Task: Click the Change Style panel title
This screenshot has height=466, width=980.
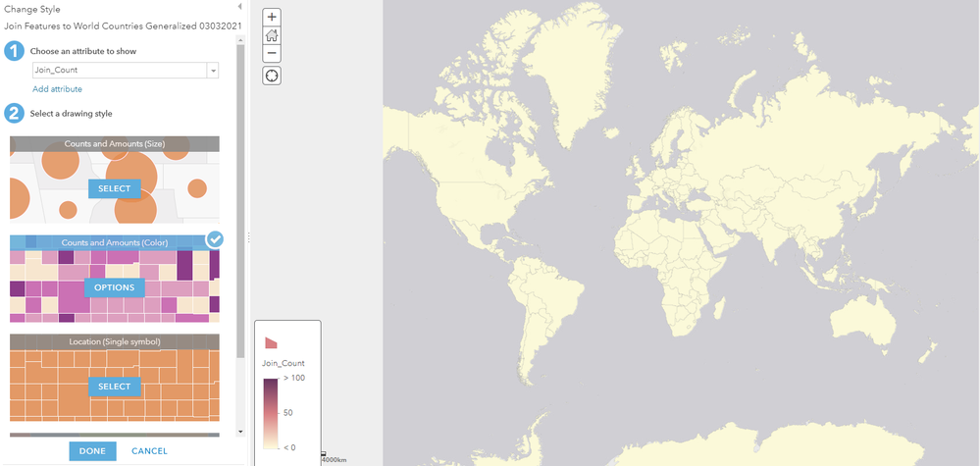Action: (x=31, y=10)
